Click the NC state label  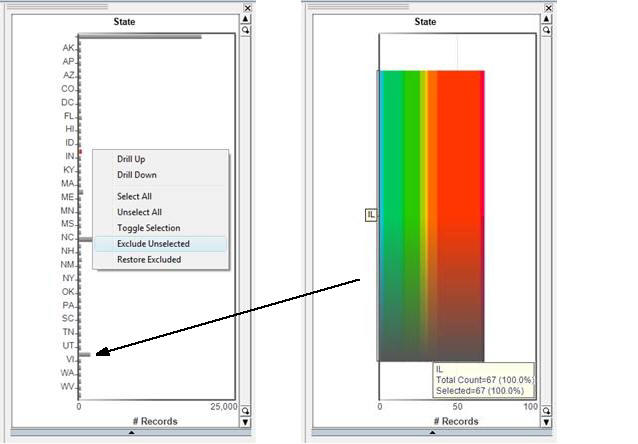[x=68, y=237]
